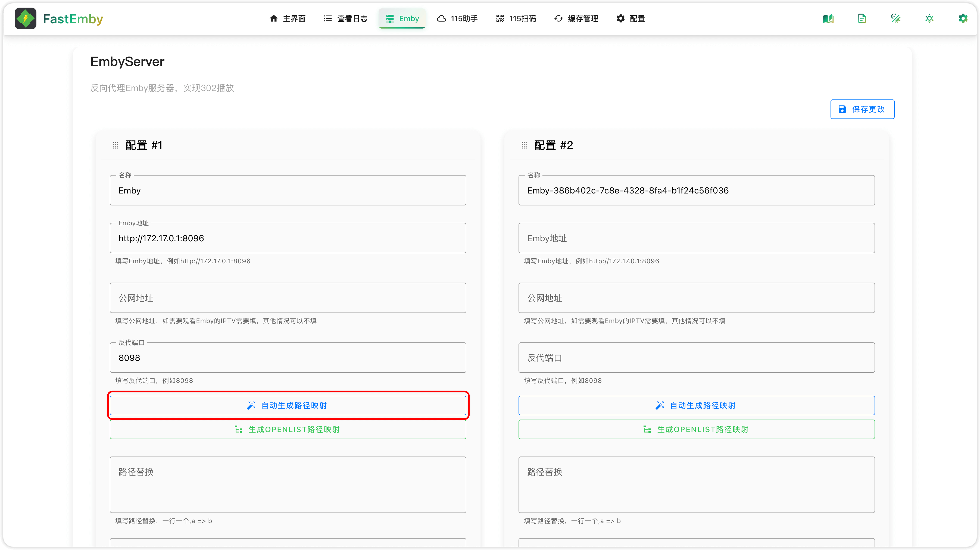Click 自动生成路径映射 in 配置 #1
This screenshot has width=980, height=550.
[288, 405]
